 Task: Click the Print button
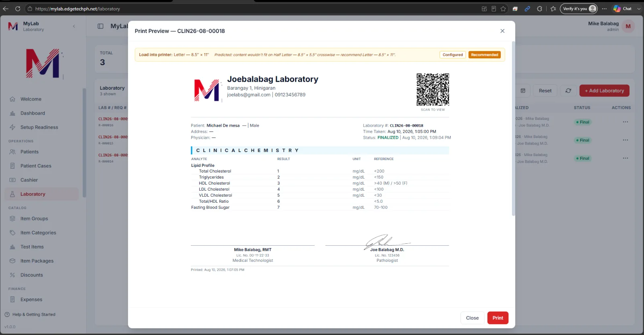(498, 318)
